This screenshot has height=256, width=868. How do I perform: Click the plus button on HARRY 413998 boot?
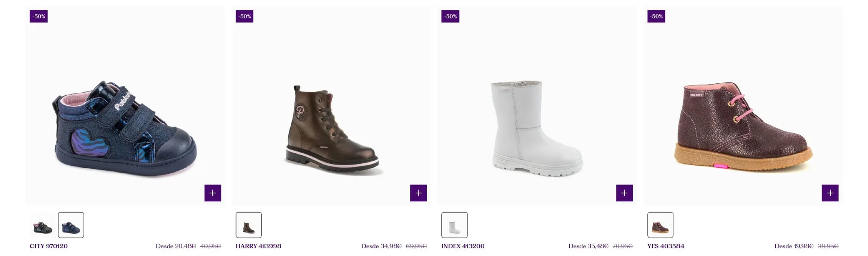[418, 193]
